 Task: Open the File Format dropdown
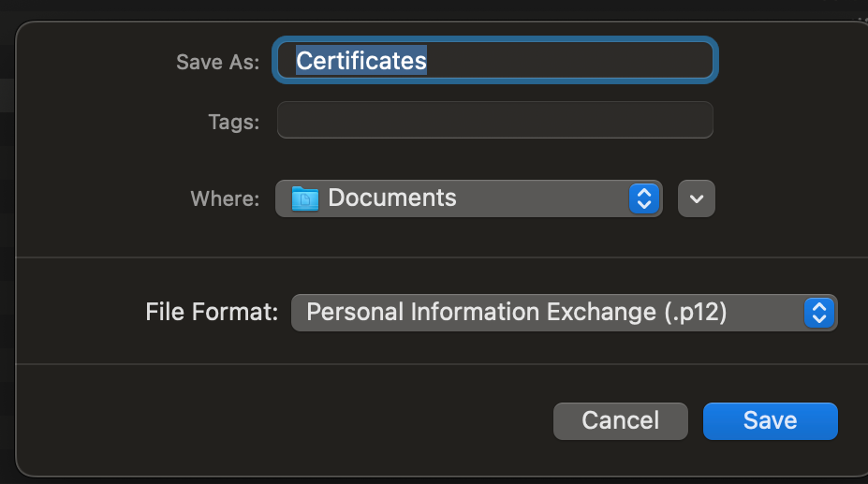pos(564,313)
